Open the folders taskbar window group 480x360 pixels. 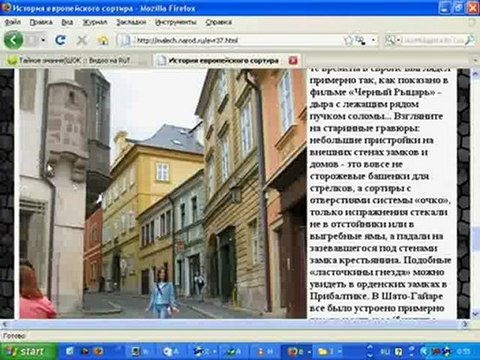(328, 351)
